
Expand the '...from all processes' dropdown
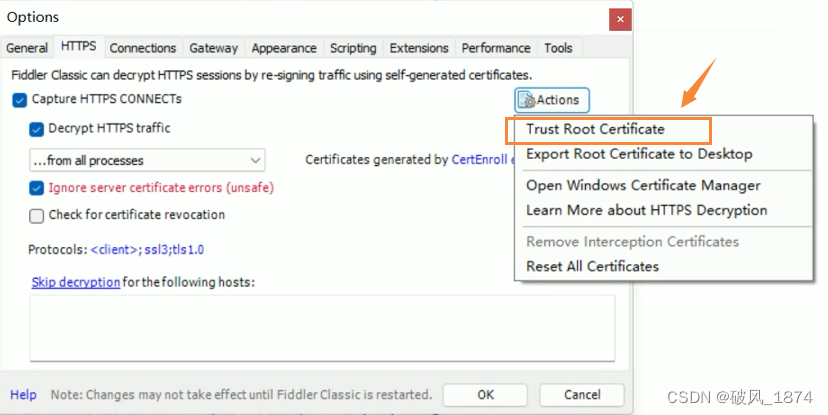coord(147,161)
